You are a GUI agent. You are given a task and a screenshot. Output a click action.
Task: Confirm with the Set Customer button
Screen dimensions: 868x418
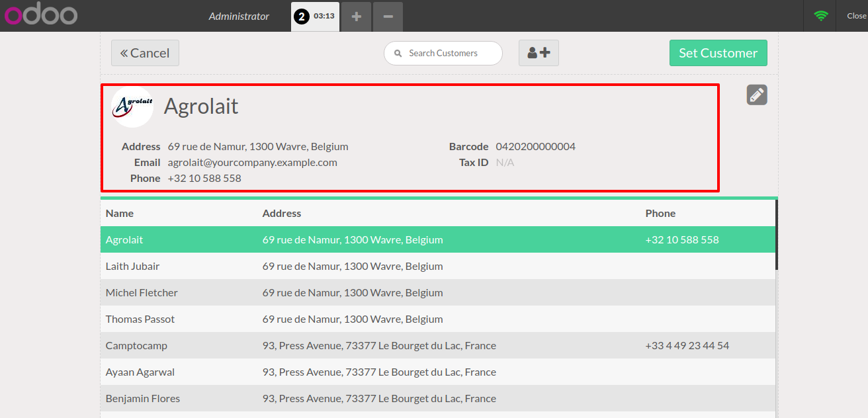718,53
